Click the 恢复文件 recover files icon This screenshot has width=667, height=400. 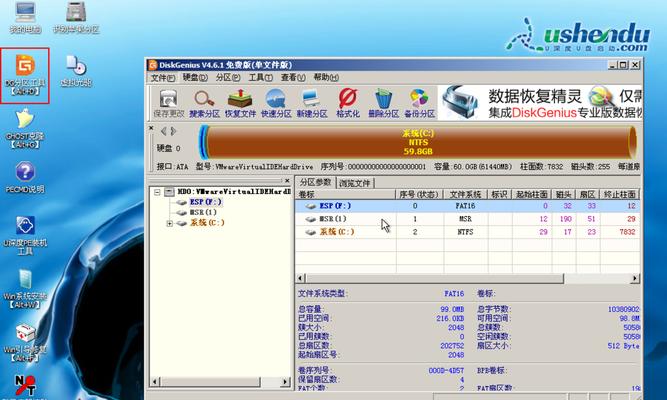tap(240, 103)
